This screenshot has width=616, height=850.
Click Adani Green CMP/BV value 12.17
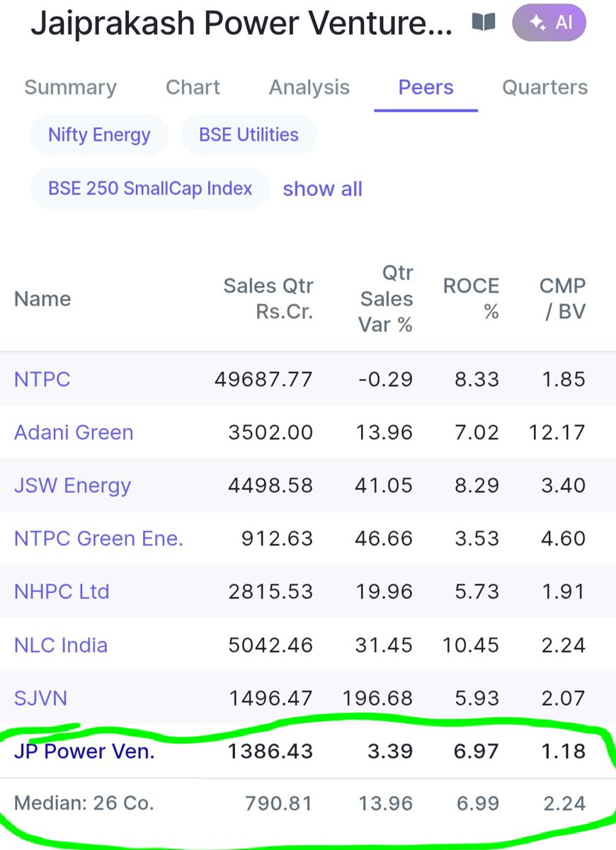point(557,432)
